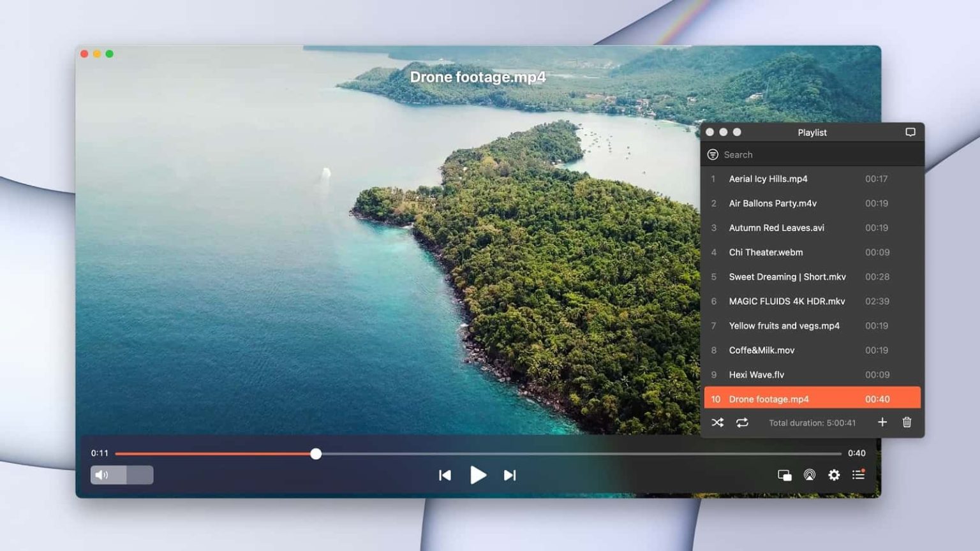
Task: Play the currently loaded Drone footage.mp4
Action: click(x=478, y=475)
